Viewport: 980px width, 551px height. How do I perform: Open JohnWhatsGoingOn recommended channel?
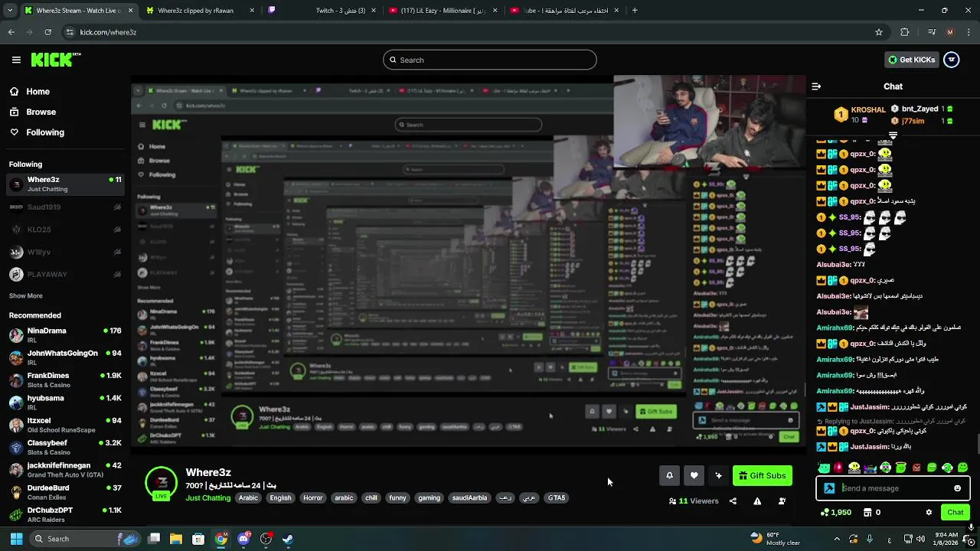[64, 357]
